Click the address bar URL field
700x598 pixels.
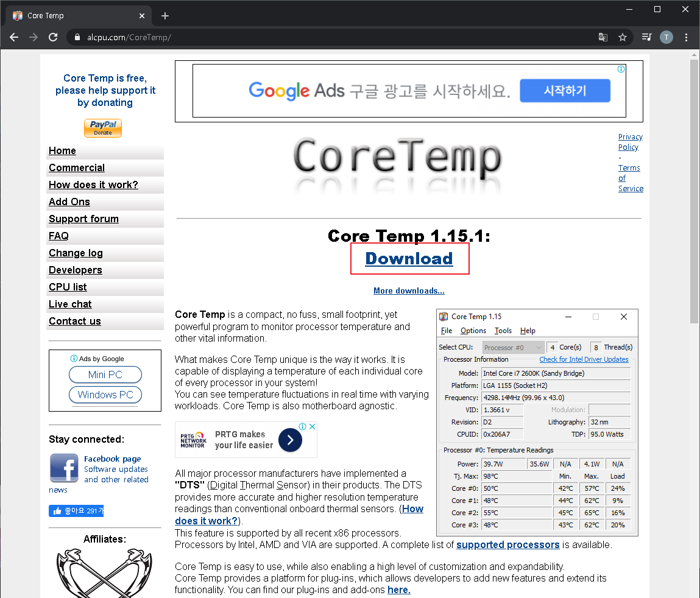(x=330, y=37)
